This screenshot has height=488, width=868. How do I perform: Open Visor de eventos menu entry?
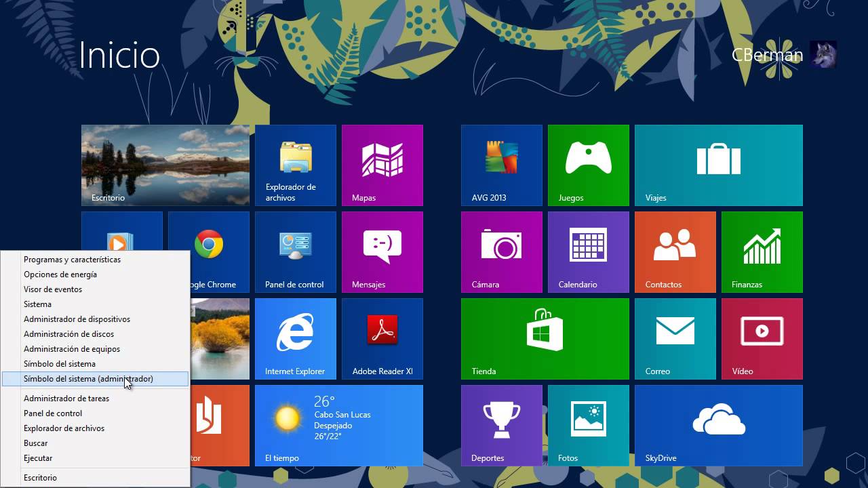pyautogui.click(x=95, y=289)
